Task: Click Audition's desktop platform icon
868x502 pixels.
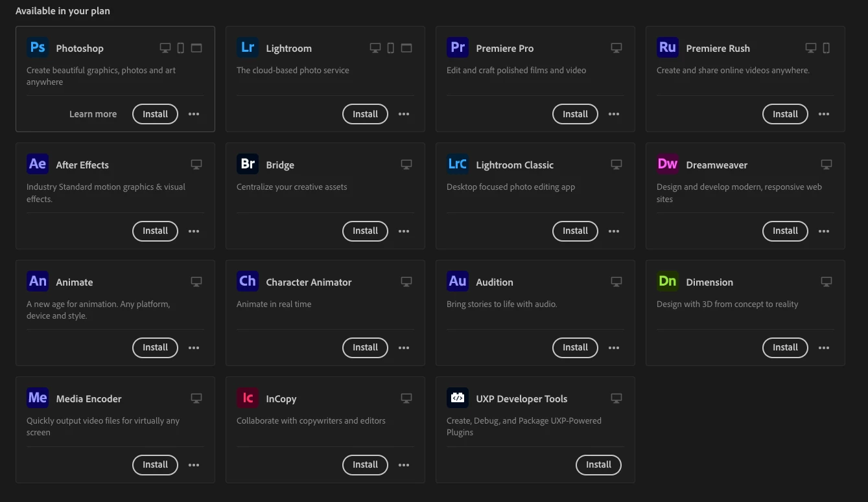Action: (616, 282)
